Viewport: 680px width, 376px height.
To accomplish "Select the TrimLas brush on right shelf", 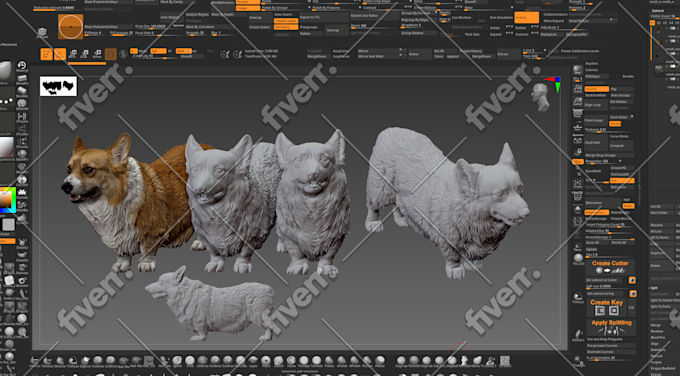I will coord(578,298).
